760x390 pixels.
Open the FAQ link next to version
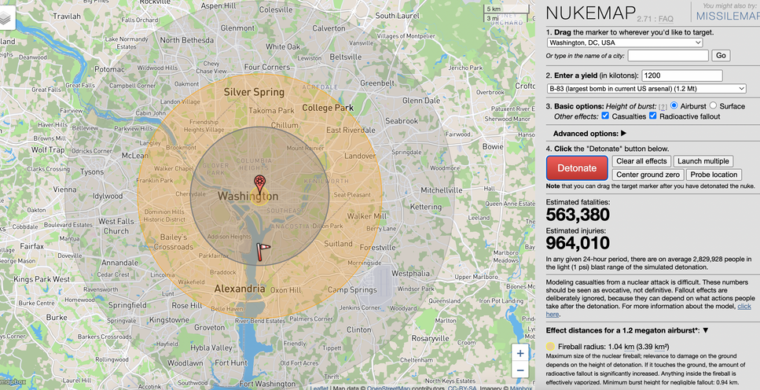click(x=666, y=19)
